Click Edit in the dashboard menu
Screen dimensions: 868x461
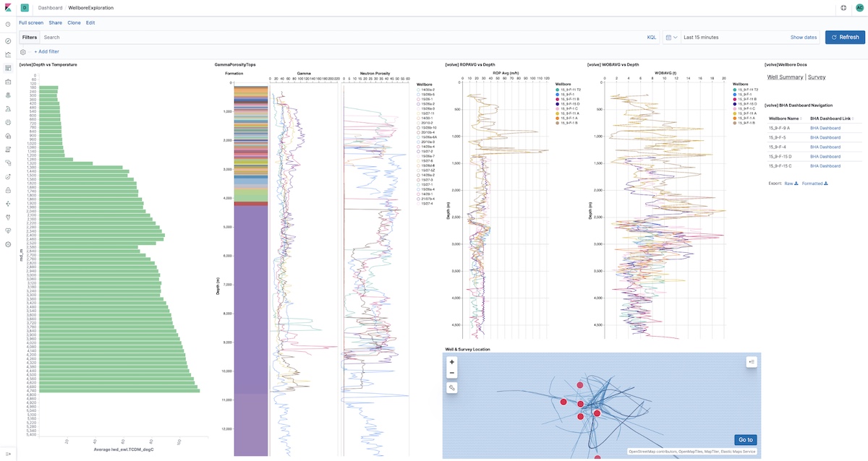click(90, 22)
